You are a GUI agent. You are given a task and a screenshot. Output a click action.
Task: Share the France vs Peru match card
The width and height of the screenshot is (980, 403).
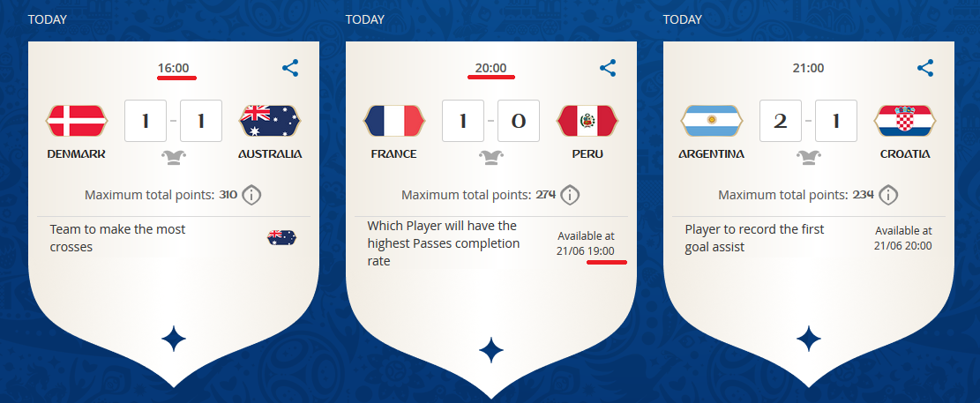pyautogui.click(x=608, y=68)
